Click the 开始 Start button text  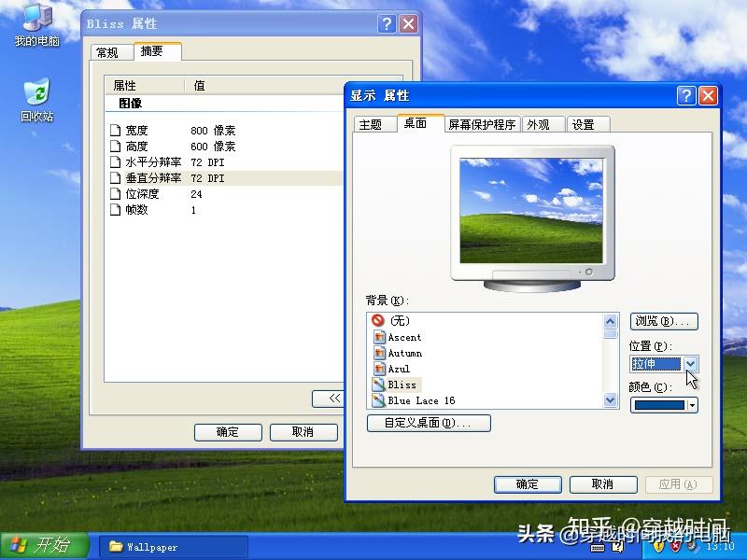click(52, 545)
